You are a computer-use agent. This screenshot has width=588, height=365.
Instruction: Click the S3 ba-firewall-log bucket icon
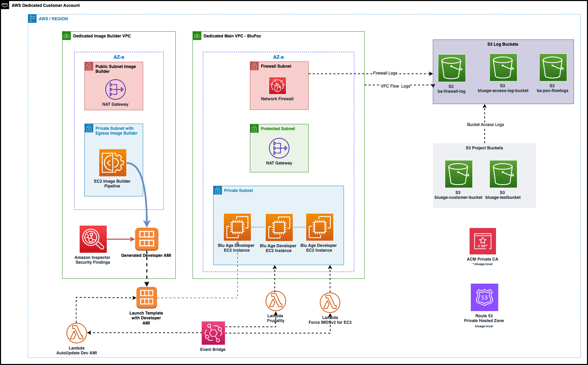[451, 68]
